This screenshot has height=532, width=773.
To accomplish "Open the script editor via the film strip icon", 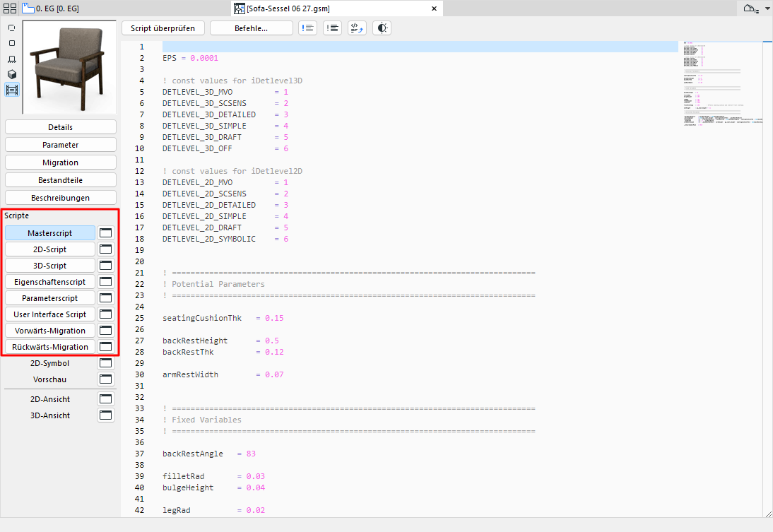I will click(11, 90).
